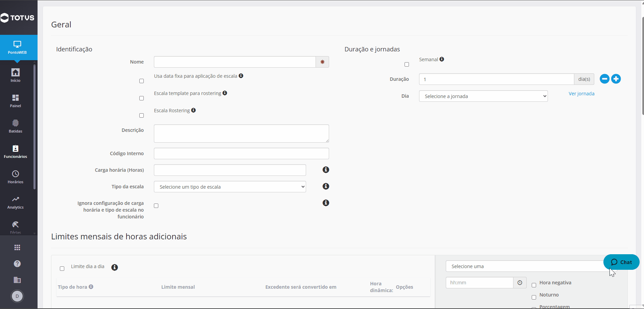The width and height of the screenshot is (644, 309).
Task: Open the help question mark icon
Action: coord(17,264)
